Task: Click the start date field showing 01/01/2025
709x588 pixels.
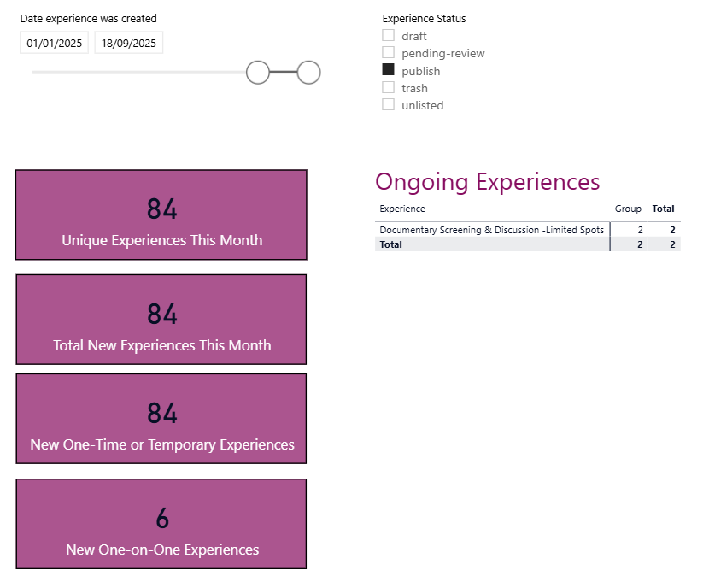Action: click(x=55, y=43)
